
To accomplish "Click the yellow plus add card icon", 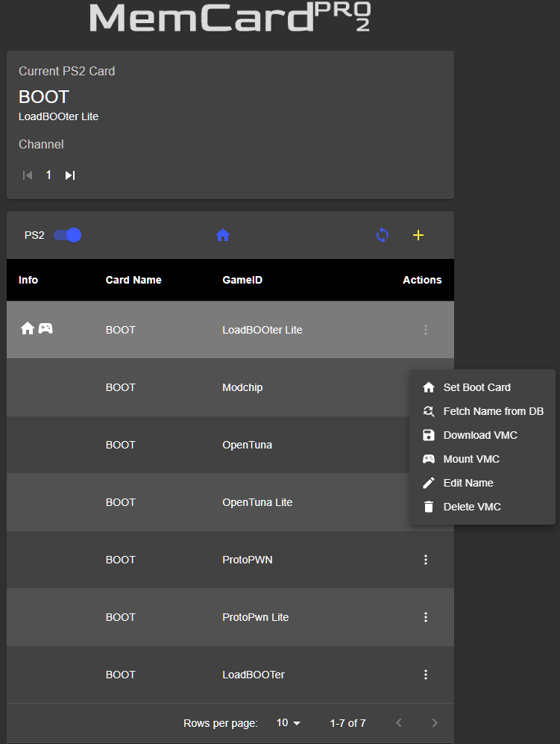I will 418,235.
